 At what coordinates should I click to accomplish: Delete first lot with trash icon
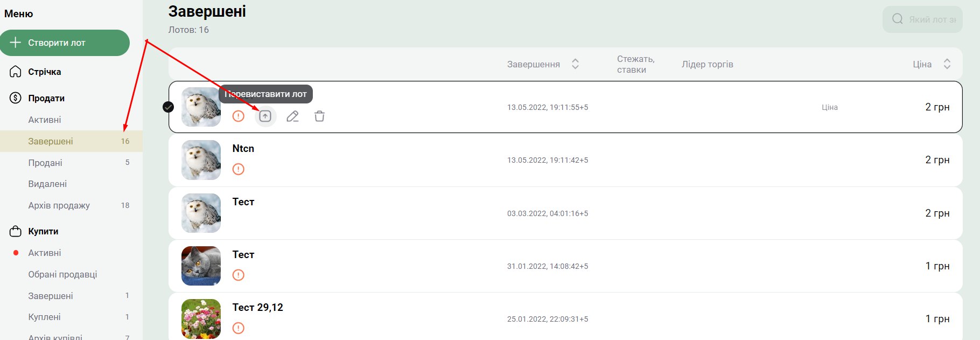(x=319, y=116)
